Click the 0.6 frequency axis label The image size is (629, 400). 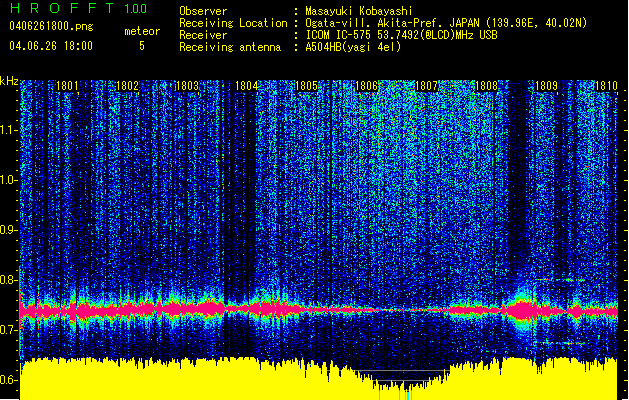[10, 380]
